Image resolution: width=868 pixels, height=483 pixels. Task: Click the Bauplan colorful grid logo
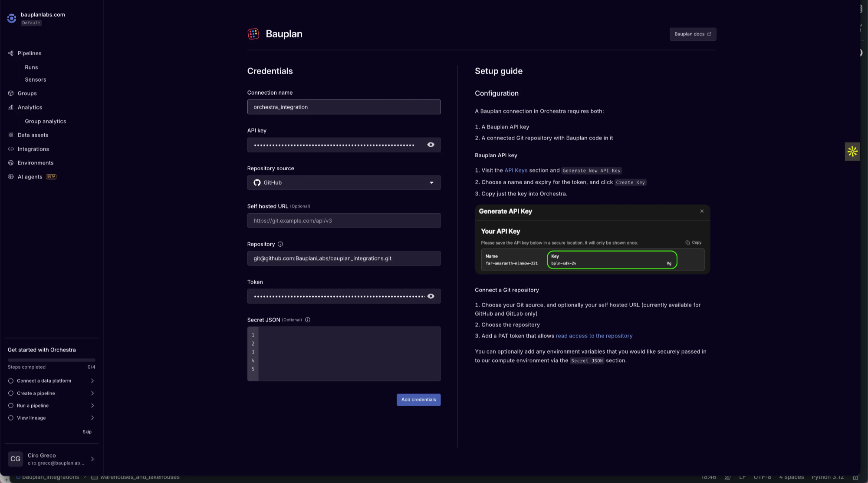253,34
